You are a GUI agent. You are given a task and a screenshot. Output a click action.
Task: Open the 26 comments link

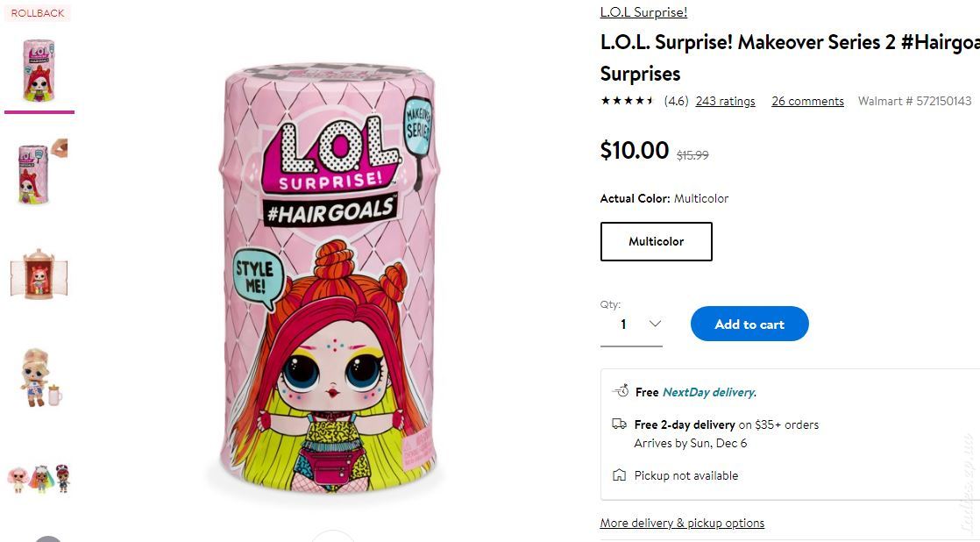click(807, 101)
